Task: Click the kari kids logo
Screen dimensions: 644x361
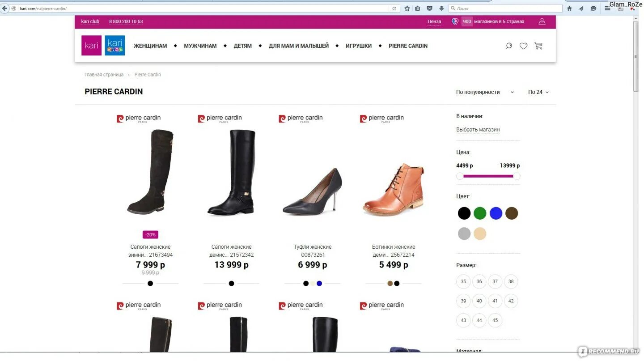Action: point(115,46)
